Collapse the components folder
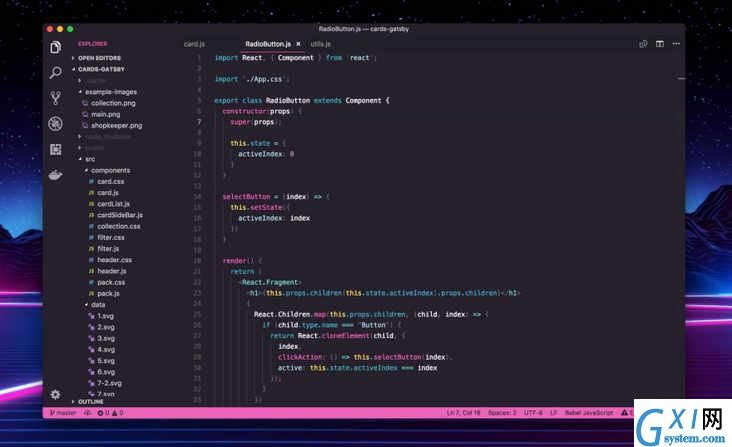 (111, 170)
